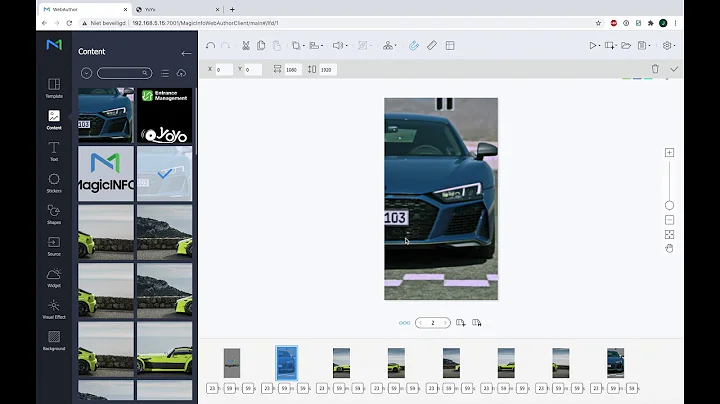Zoom out with the minus button

click(669, 220)
